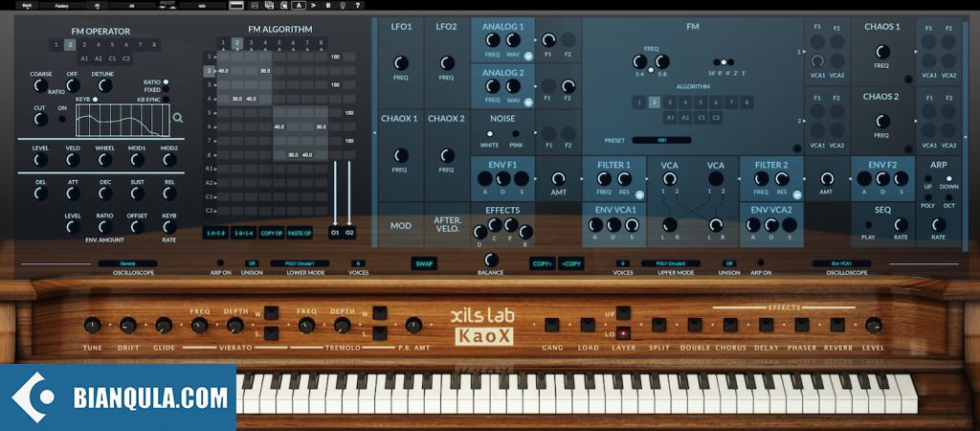The image size is (980, 431).
Task: Click the GLIDE knob
Action: (164, 326)
